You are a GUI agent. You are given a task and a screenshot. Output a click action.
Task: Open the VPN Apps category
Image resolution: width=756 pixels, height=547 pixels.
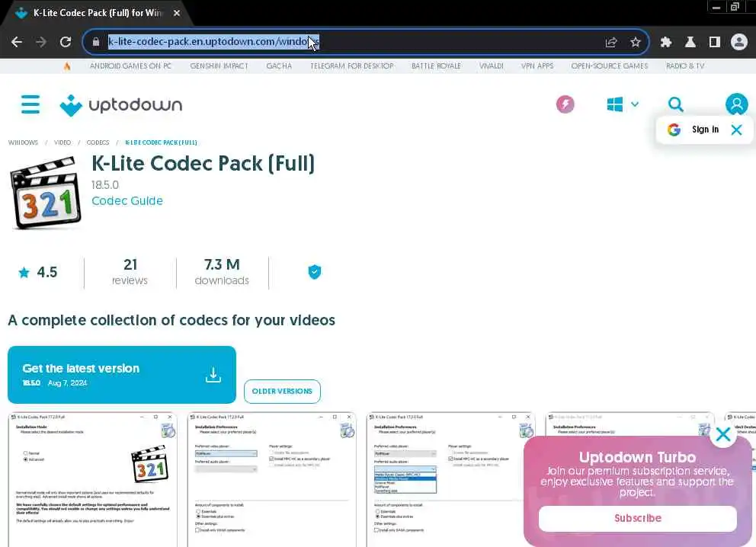click(x=537, y=66)
